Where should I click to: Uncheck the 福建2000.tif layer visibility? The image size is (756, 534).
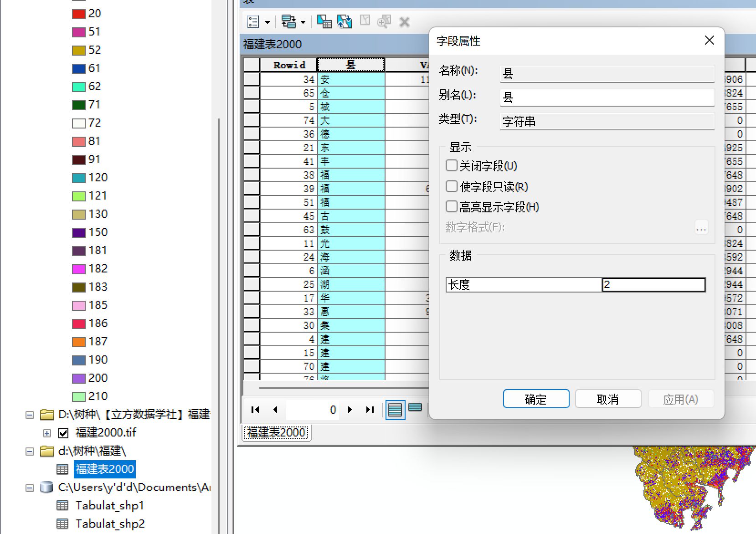coord(63,433)
